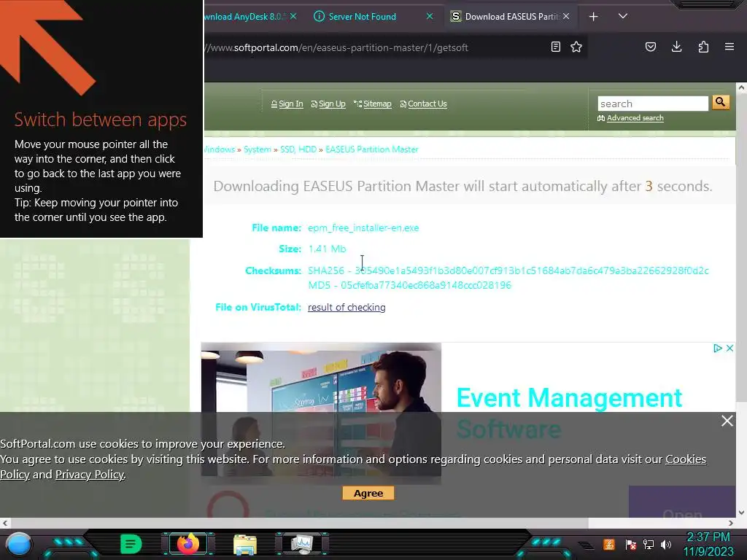Close the ad with X icon
The height and width of the screenshot is (560, 747).
(x=729, y=349)
